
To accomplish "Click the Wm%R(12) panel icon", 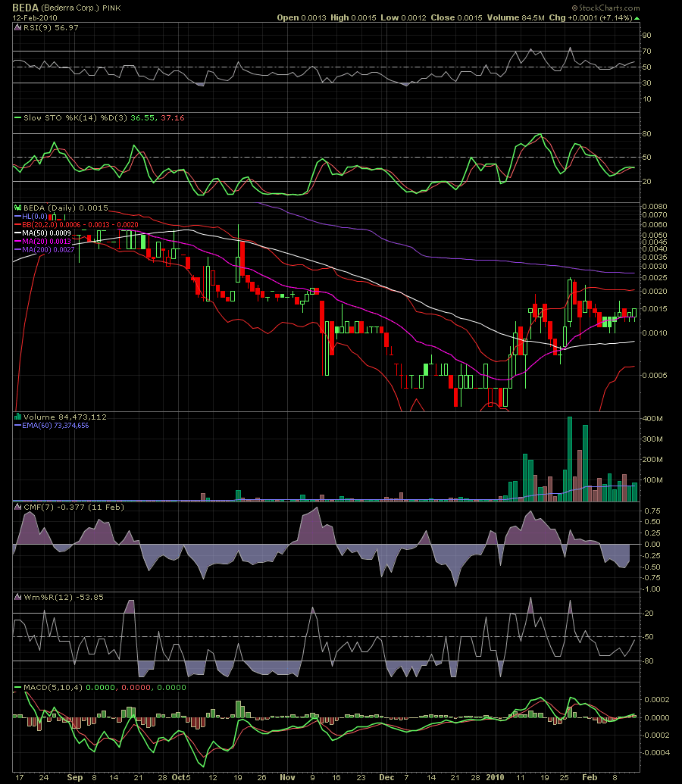I will pyautogui.click(x=18, y=597).
